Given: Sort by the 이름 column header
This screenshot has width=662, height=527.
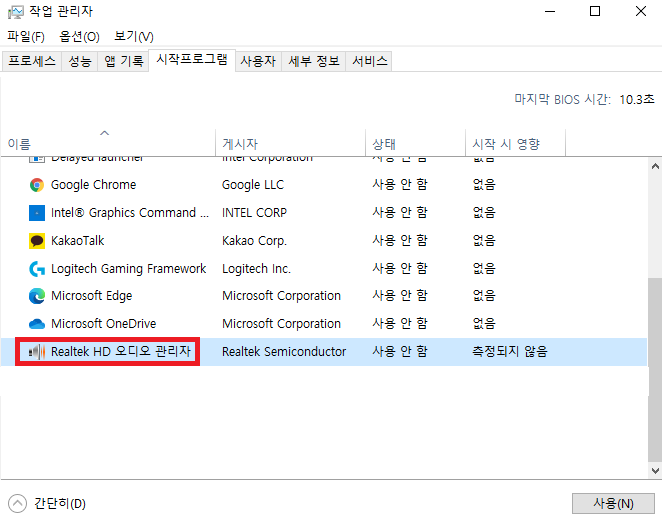Looking at the screenshot, I should 108,144.
